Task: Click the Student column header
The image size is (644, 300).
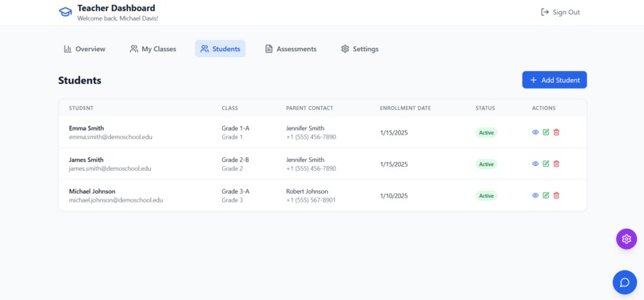Action: [81, 109]
